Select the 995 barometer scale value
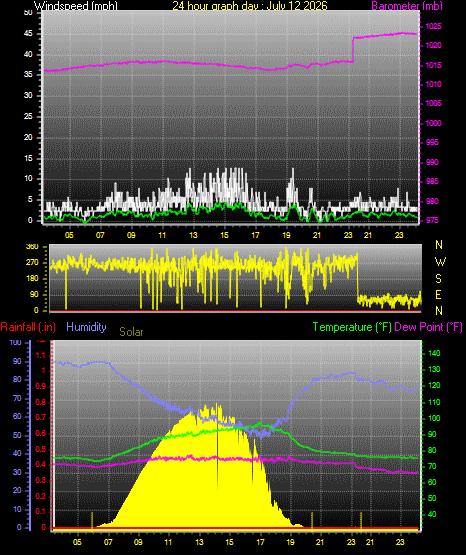The image size is (466, 555). (x=432, y=142)
